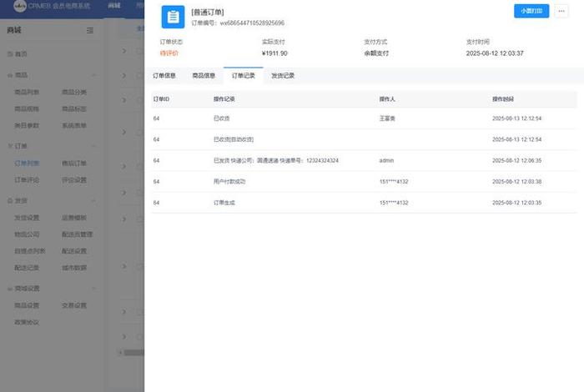This screenshot has width=584, height=392.
Task: Click the 订单ID column header
Action: [161, 99]
